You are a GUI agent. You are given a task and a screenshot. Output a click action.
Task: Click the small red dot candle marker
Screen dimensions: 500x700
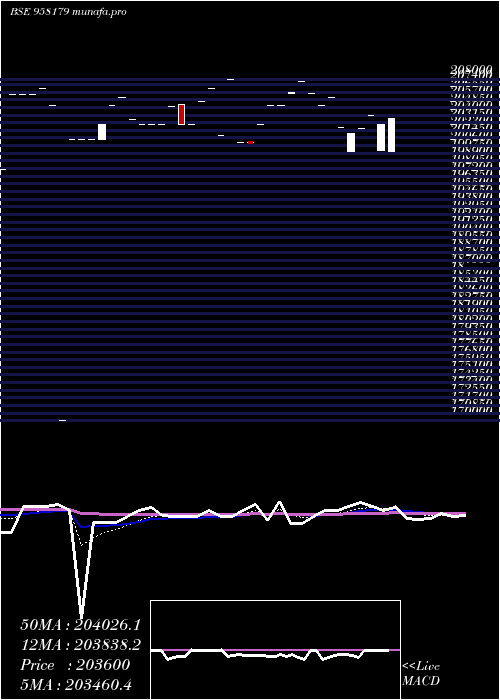(x=250, y=142)
